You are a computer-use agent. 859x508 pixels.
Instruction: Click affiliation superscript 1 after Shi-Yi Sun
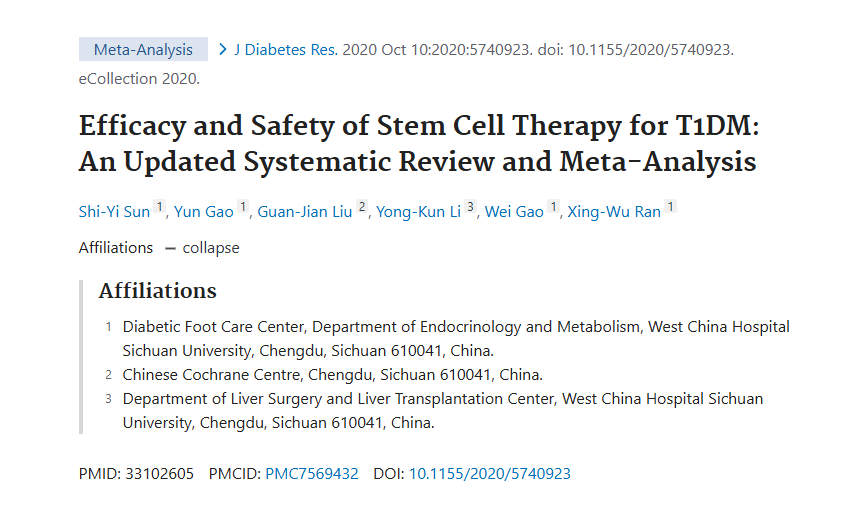click(160, 208)
